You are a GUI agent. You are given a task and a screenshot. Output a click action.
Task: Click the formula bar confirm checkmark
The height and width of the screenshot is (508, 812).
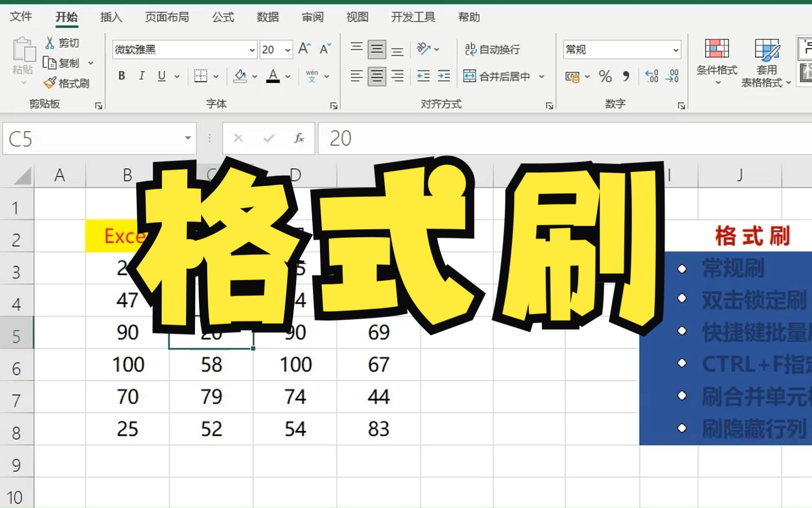click(x=269, y=138)
